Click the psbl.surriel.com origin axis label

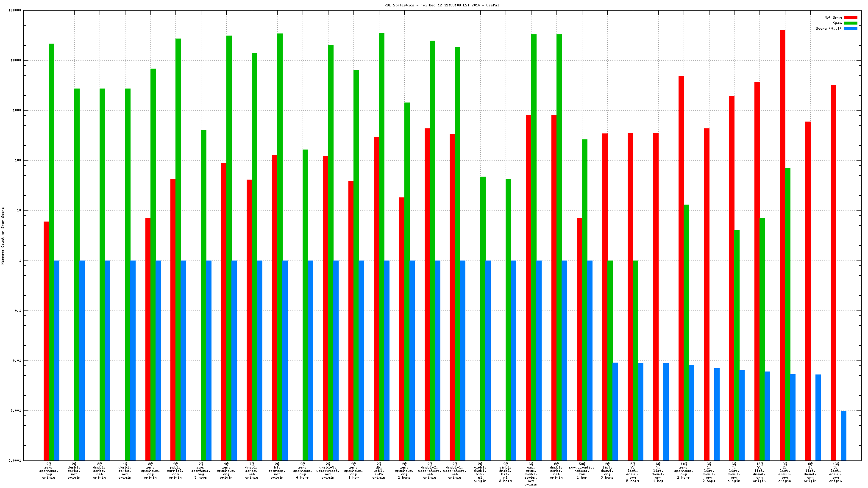pyautogui.click(x=175, y=471)
